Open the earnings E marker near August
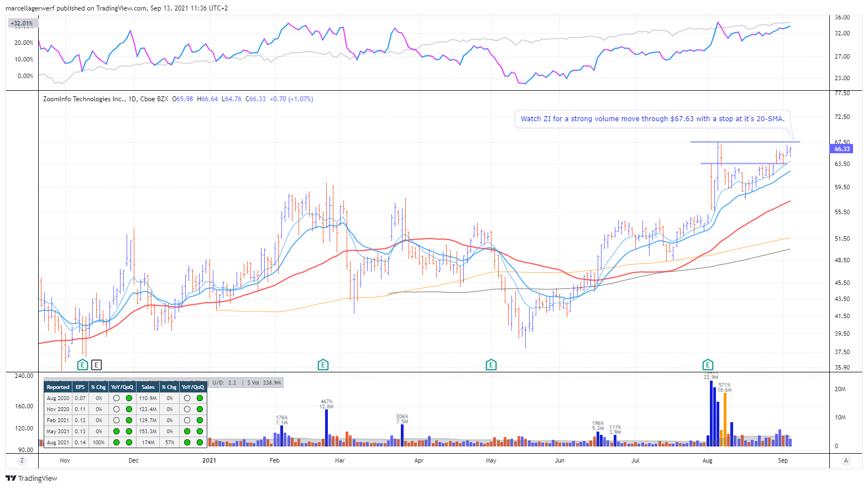 tap(708, 365)
